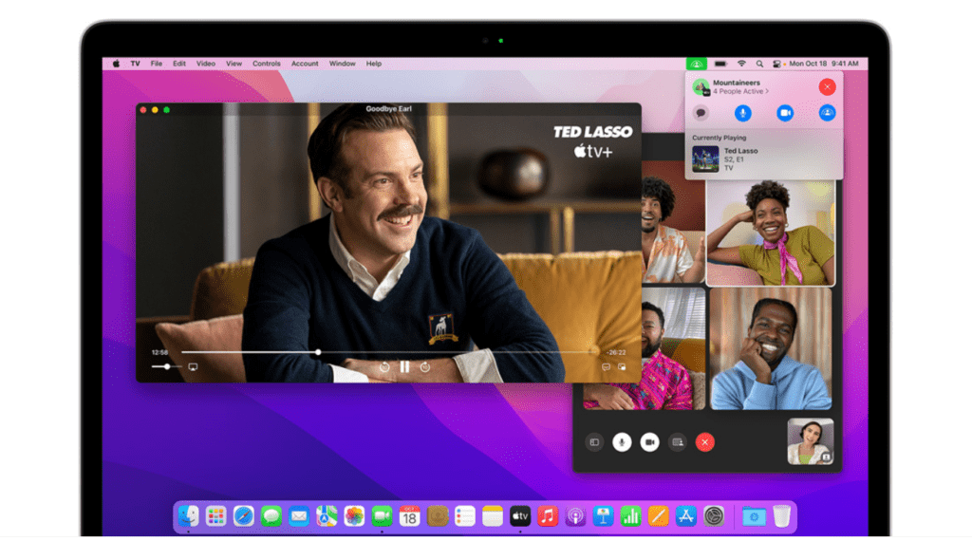The image size is (972, 560).
Task: Select the man in blue hoodie video tile
Action: tap(771, 348)
